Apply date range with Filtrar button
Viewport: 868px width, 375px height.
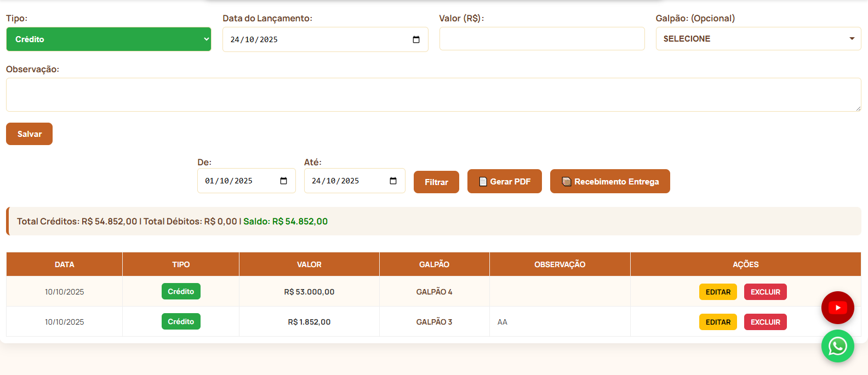tap(436, 182)
